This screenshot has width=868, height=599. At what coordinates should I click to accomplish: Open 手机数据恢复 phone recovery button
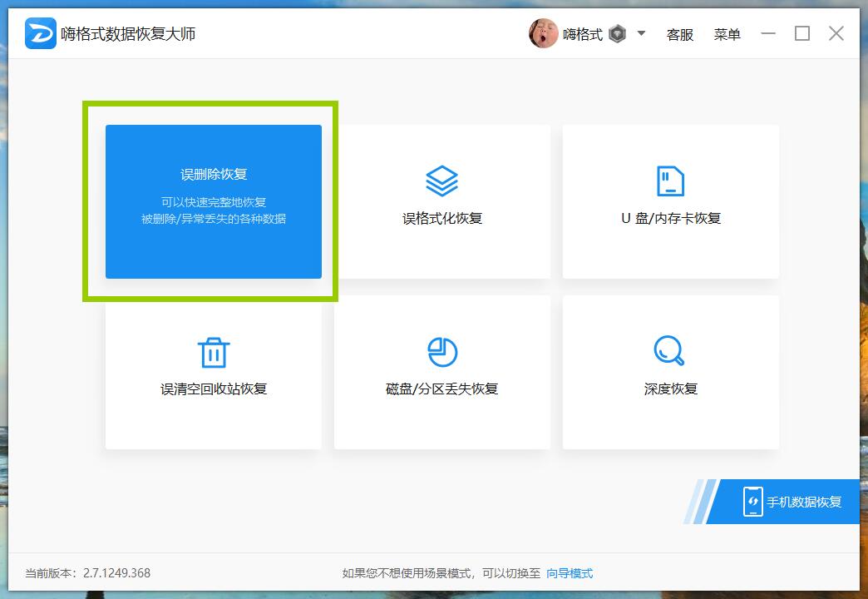tap(782, 502)
